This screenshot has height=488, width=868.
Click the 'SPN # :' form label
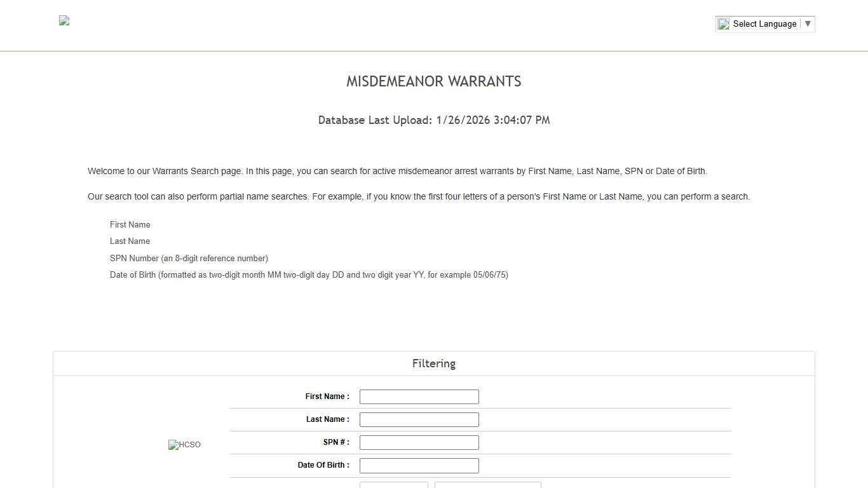[x=336, y=442]
